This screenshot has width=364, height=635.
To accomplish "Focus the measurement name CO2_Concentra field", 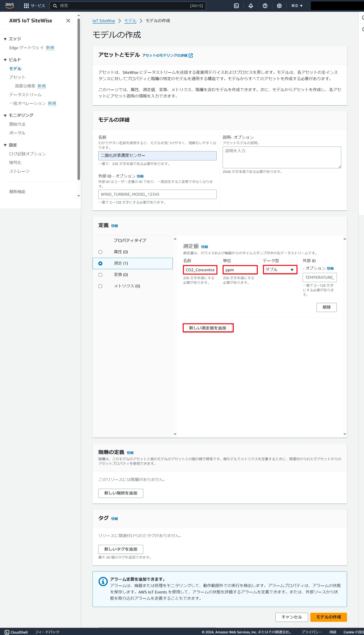I will click(x=200, y=270).
